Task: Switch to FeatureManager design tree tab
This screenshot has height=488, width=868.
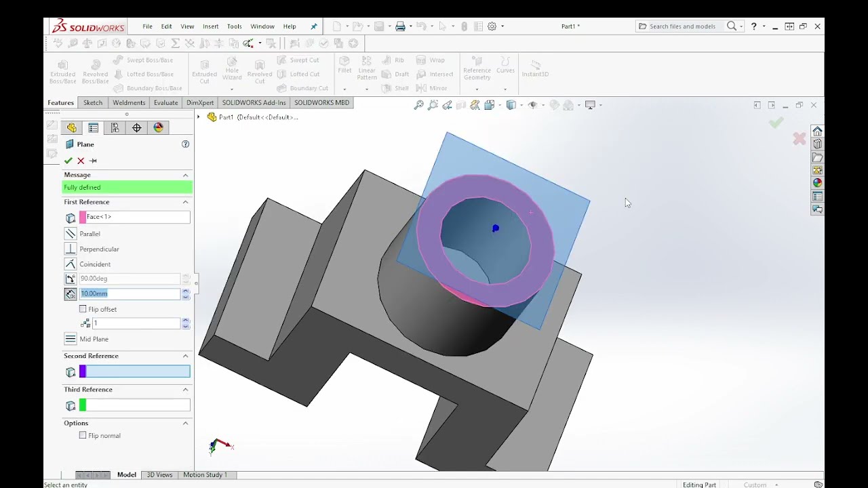Action: coord(71,127)
